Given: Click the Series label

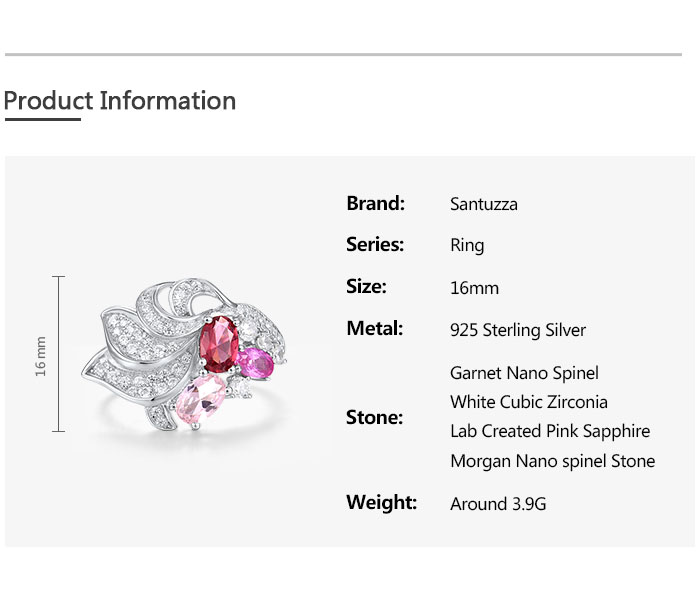Looking at the screenshot, I should pos(375,245).
